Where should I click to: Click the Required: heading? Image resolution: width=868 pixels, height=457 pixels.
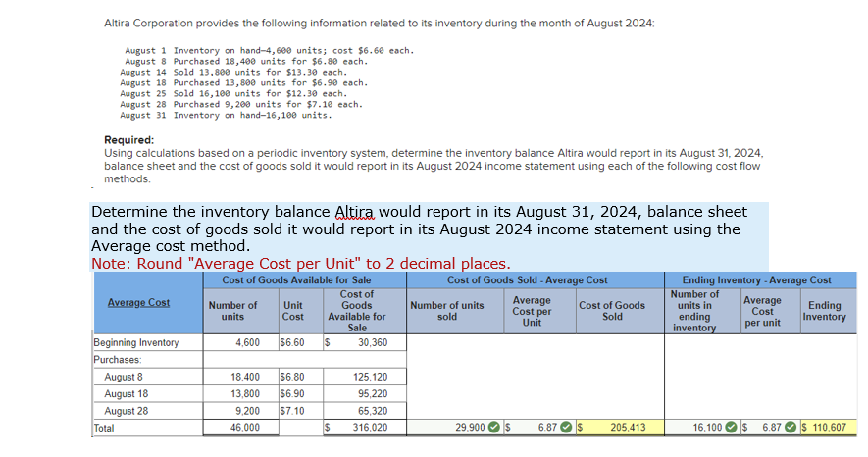tap(129, 140)
